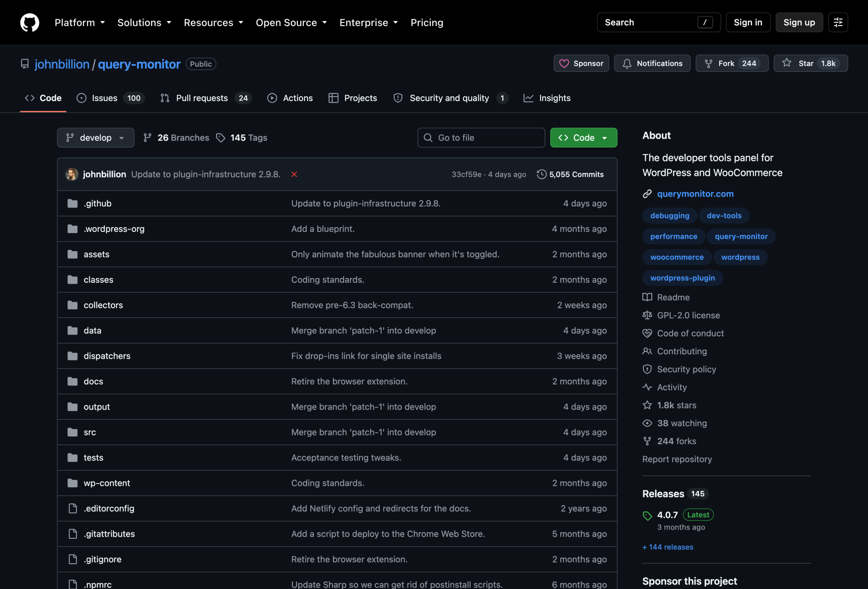Expand the Platform menu
The height and width of the screenshot is (589, 868).
(80, 22)
